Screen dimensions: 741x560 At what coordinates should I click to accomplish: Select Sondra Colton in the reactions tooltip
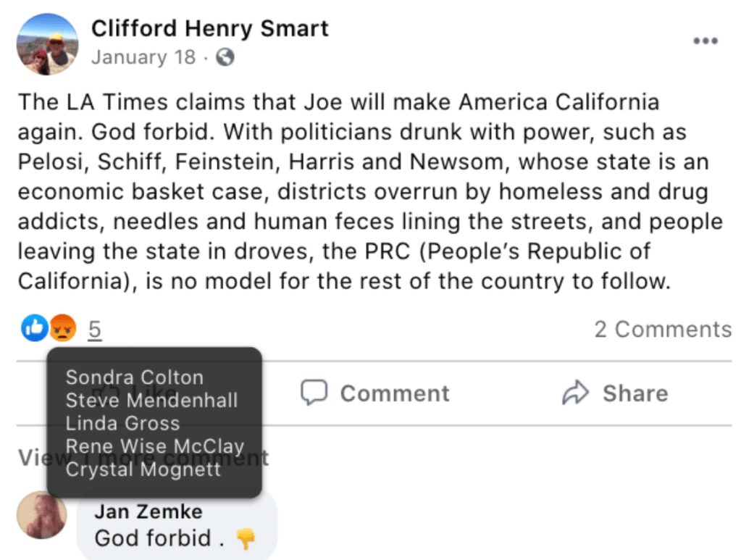[x=135, y=377]
